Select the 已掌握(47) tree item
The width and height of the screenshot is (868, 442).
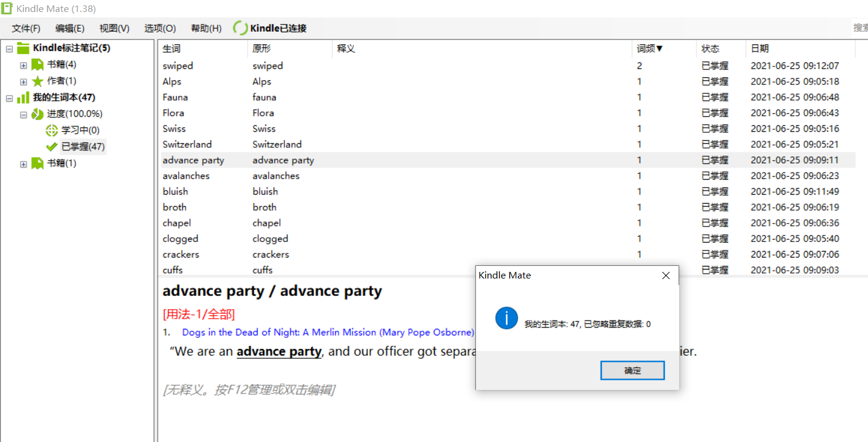pos(83,147)
